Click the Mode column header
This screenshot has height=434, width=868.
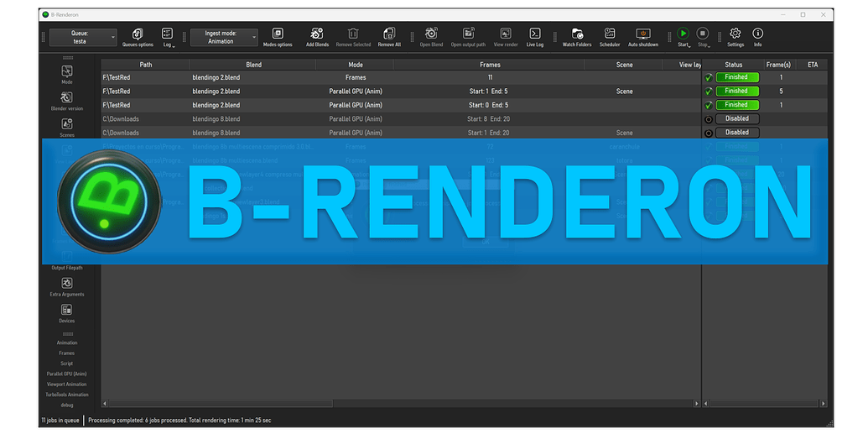pyautogui.click(x=355, y=65)
